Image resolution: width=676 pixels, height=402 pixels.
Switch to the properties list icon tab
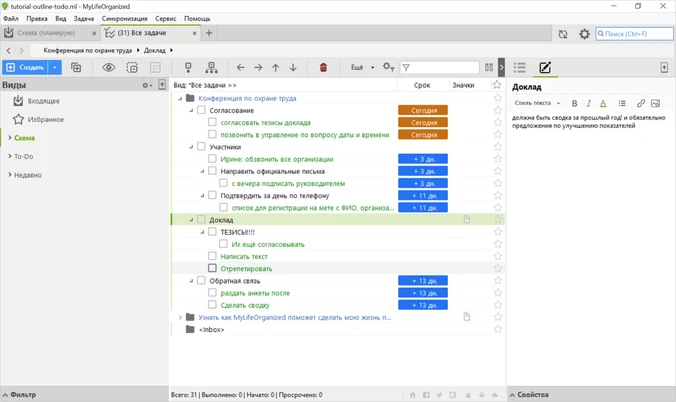pyautogui.click(x=520, y=67)
